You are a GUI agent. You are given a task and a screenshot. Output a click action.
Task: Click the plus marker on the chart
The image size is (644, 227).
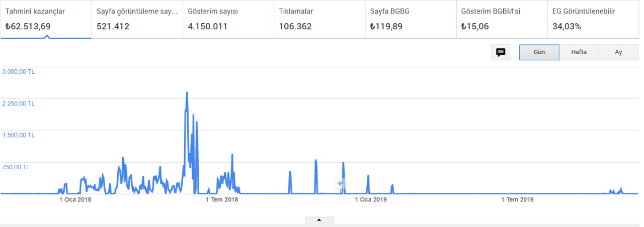[x=341, y=184]
